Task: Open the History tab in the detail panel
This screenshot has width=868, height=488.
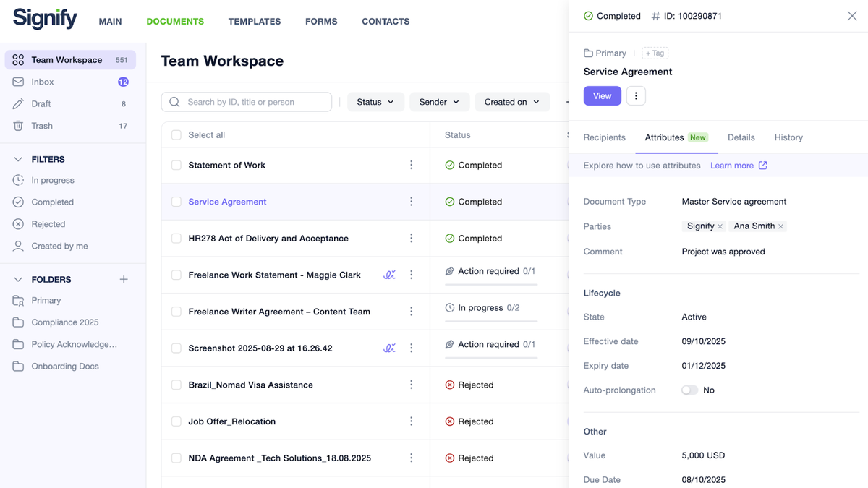Action: tap(788, 137)
